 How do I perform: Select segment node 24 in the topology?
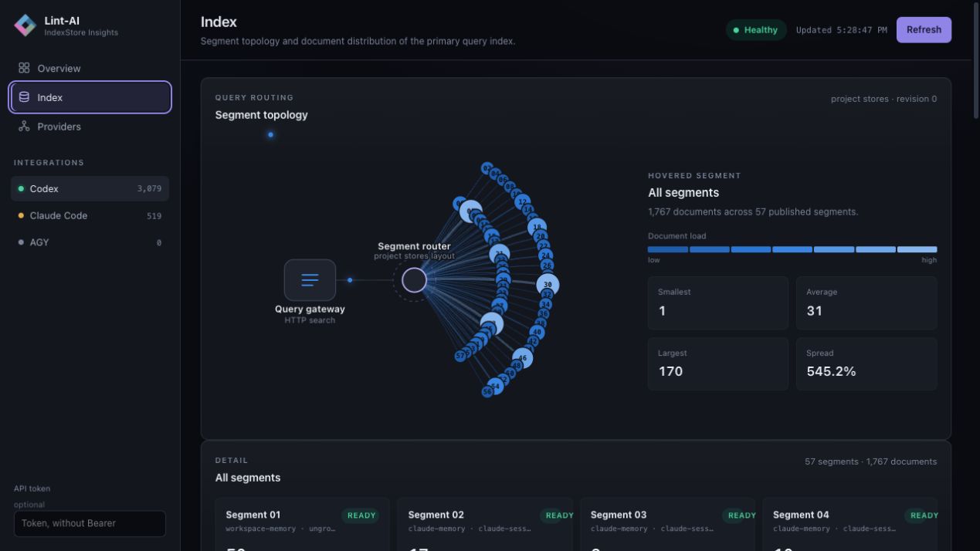pos(546,255)
